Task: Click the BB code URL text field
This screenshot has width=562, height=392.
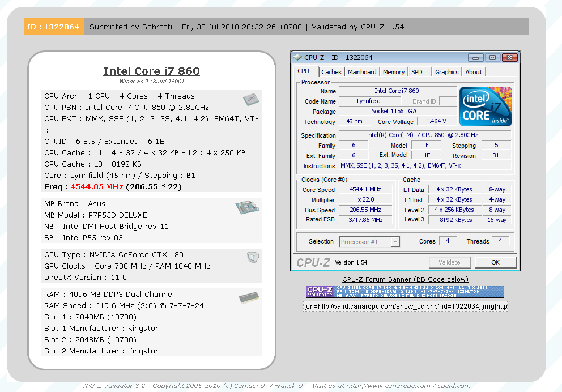Action: 406,306
